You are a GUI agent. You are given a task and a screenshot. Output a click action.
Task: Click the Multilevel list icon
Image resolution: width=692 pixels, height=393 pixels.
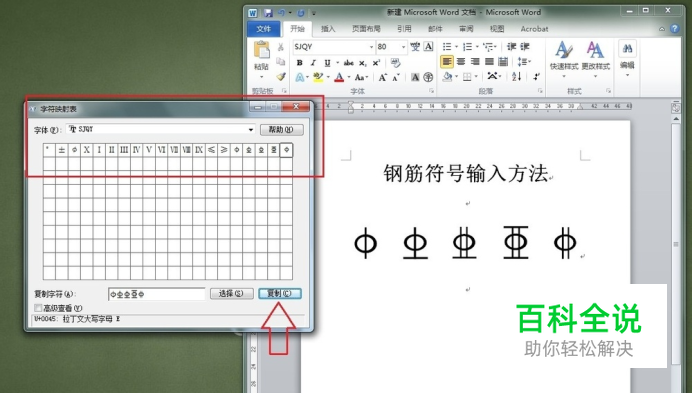pyautogui.click(x=488, y=47)
